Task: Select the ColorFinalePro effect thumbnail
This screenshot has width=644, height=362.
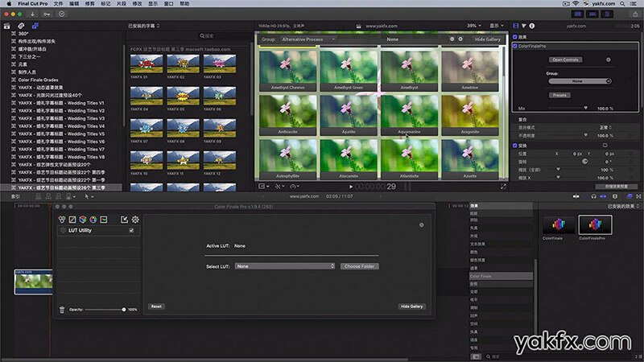Action: coord(595,225)
